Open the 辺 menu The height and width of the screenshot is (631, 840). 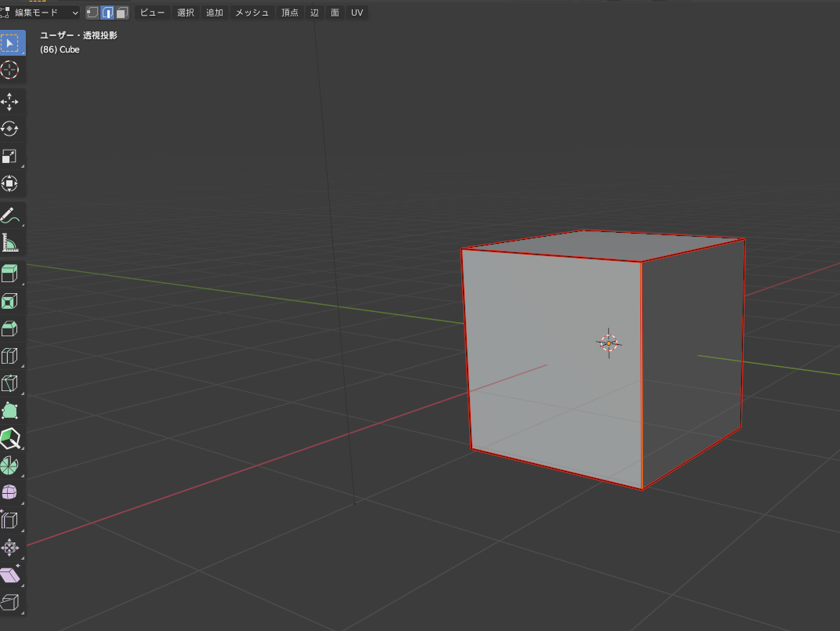pyautogui.click(x=314, y=13)
